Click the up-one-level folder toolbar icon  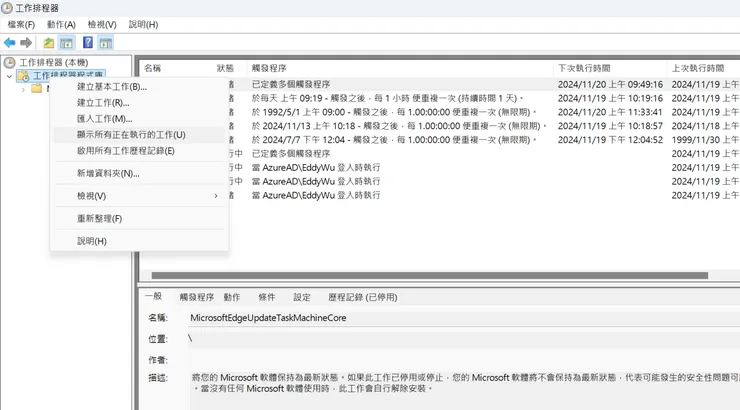click(49, 43)
